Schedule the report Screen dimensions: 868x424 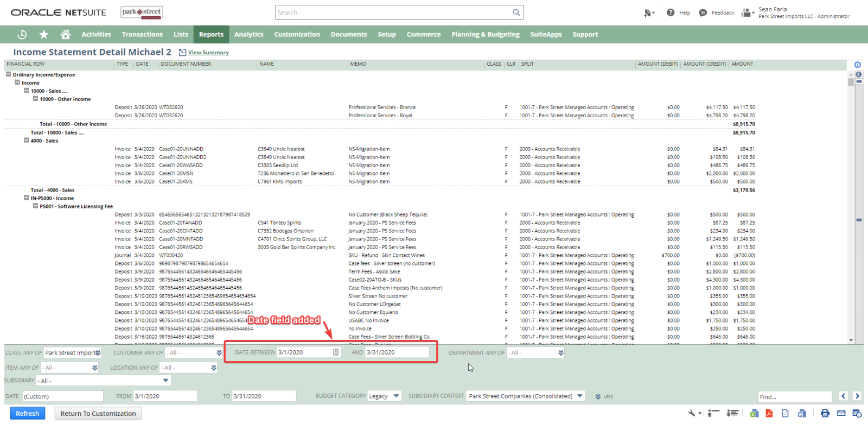857,413
